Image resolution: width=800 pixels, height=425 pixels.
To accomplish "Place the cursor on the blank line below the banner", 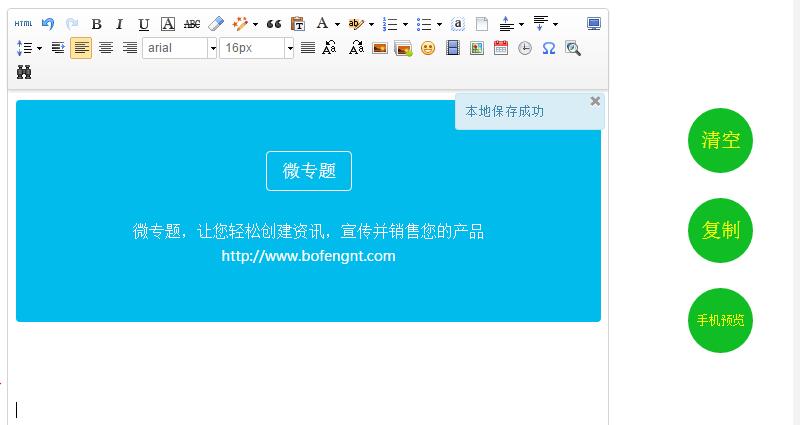I will (x=308, y=410).
